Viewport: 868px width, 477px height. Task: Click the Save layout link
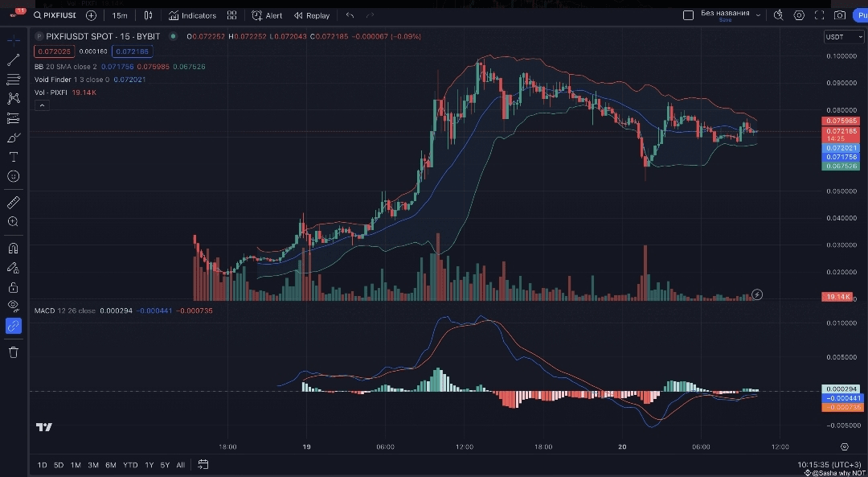tap(725, 20)
